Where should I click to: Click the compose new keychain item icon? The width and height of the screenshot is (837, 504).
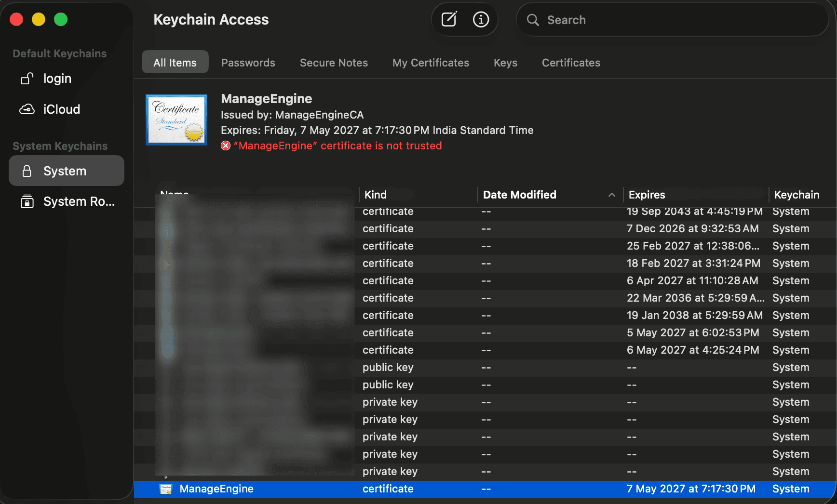click(x=449, y=19)
